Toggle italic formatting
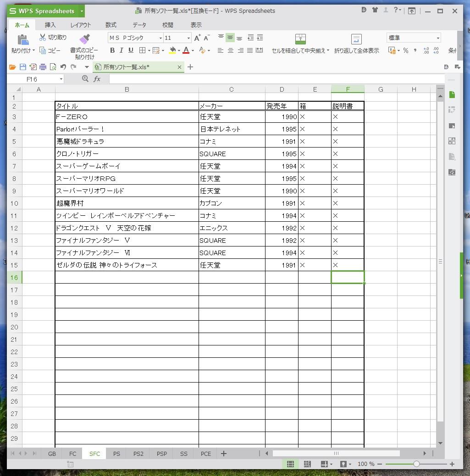Viewport: 470px width, 476px height. point(122,50)
